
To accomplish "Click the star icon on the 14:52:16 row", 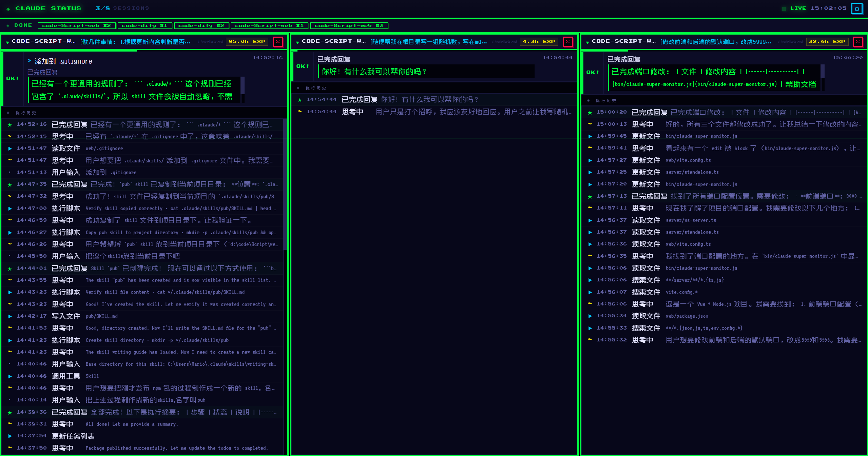I will click(x=10, y=125).
